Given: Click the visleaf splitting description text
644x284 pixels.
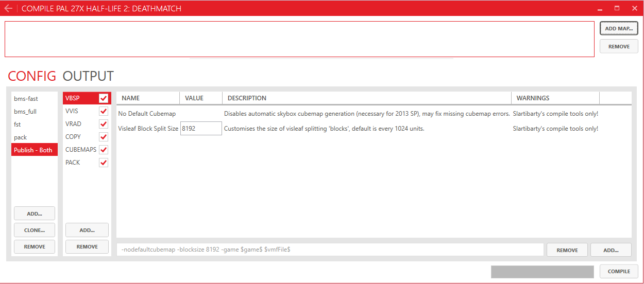Looking at the screenshot, I should (324, 129).
